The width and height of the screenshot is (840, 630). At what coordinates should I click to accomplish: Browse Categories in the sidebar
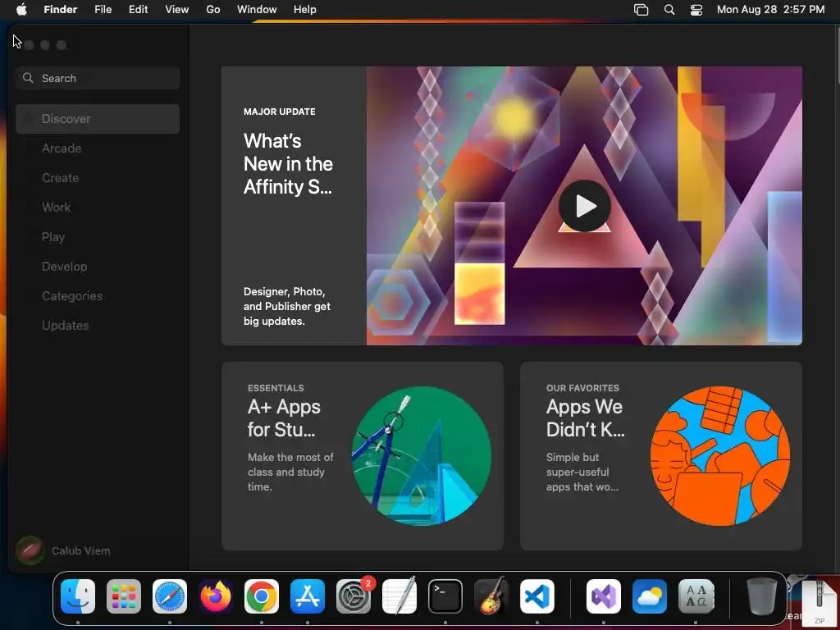[98, 295]
